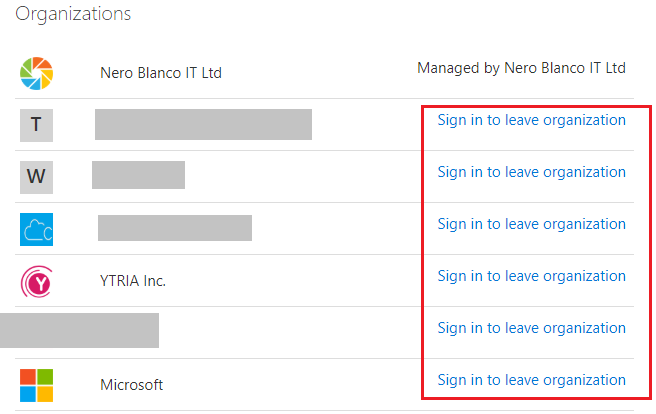Image resolution: width=656 pixels, height=414 pixels.
Task: Click the gray T organization icon
Action: (36, 125)
